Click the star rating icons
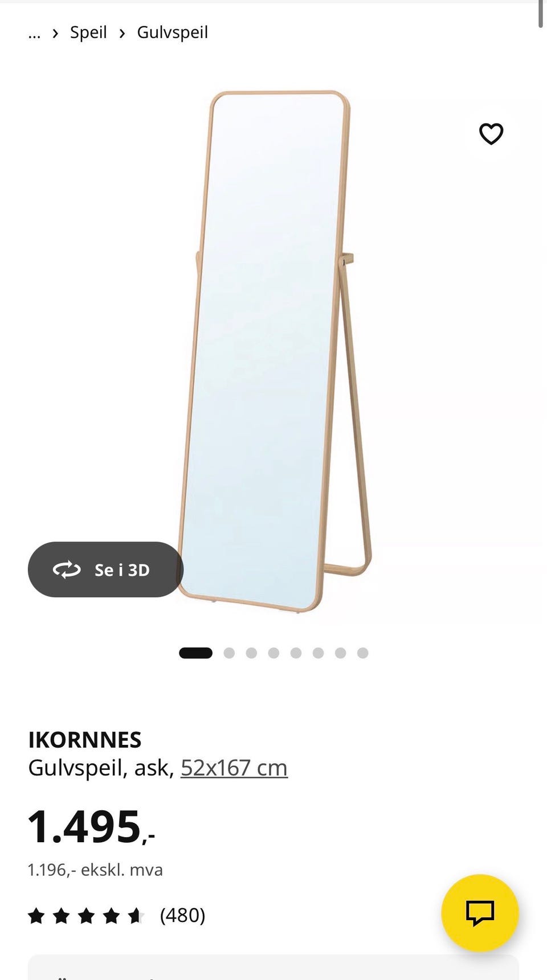This screenshot has height=980, width=547. click(x=86, y=916)
